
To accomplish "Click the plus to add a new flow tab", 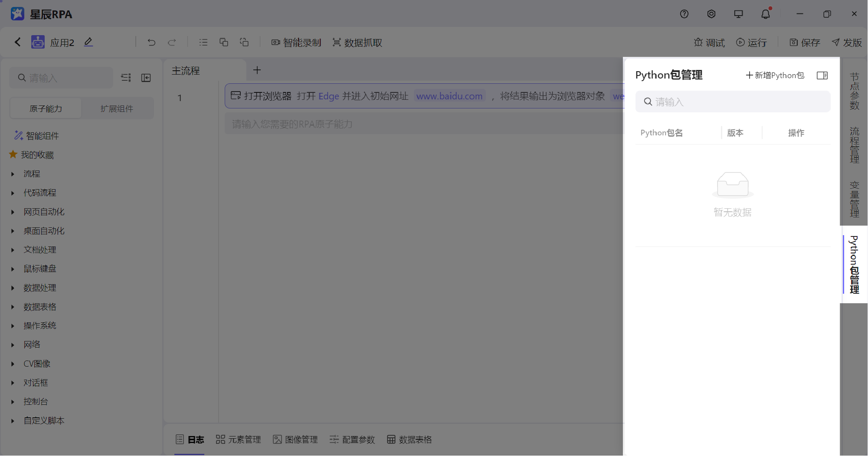I will tap(257, 70).
